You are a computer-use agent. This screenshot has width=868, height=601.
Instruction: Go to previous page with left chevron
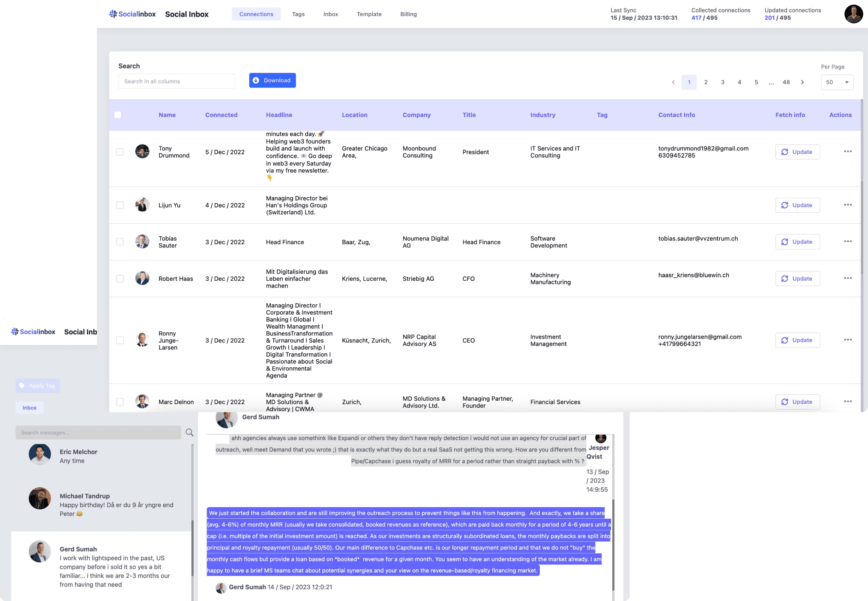(673, 82)
